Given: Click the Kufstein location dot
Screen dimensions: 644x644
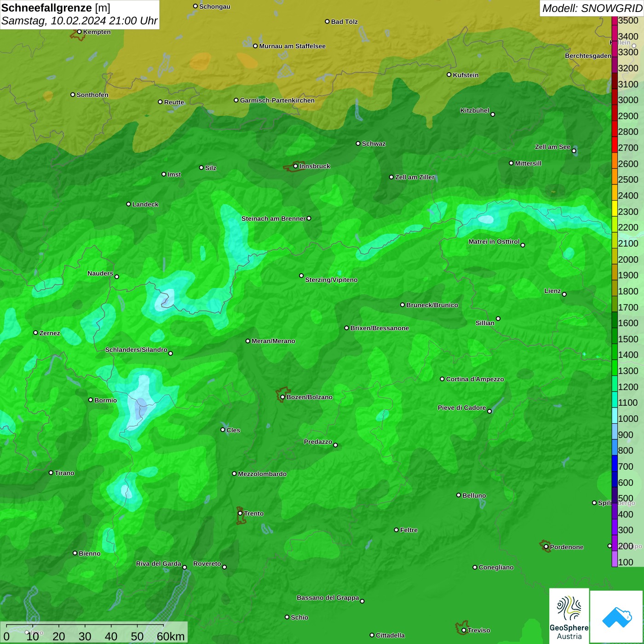Looking at the screenshot, I should 449,75.
